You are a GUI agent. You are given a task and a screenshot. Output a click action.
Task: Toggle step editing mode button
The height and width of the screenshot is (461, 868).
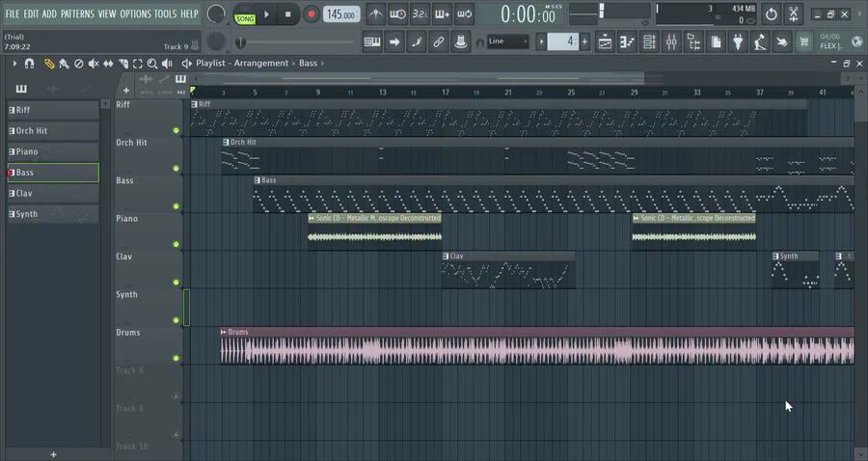tap(417, 41)
